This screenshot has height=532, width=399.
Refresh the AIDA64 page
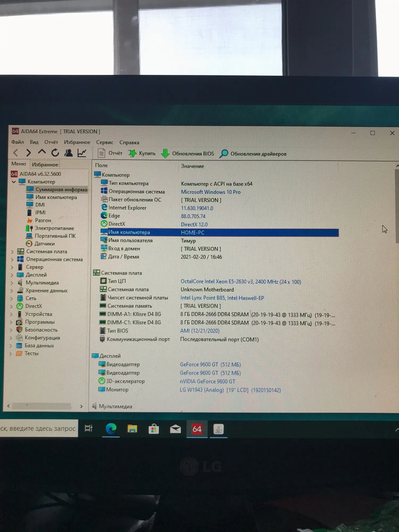tap(55, 153)
